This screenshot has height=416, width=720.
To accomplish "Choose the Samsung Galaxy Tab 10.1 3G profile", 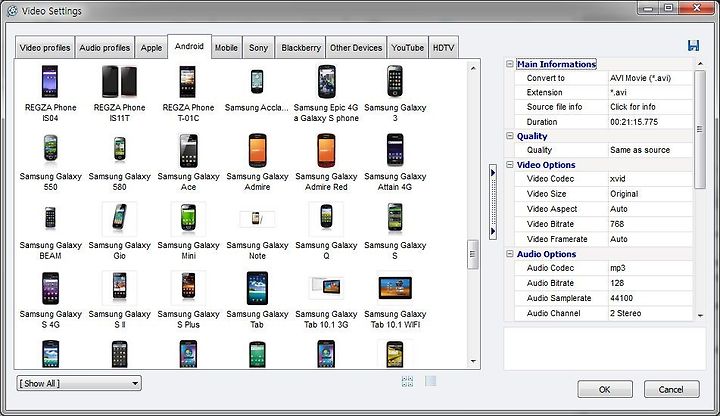I will 326,287.
